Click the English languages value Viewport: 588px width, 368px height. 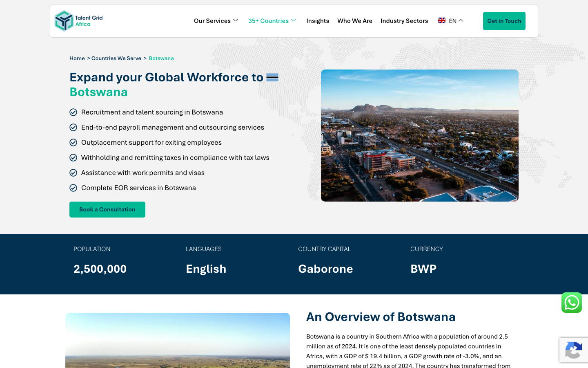click(x=206, y=269)
